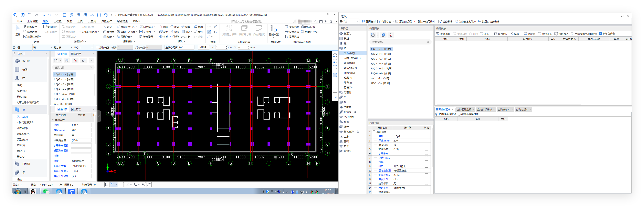
Task: Click the 查改标高 elevation edit tool
Action: [292, 27]
